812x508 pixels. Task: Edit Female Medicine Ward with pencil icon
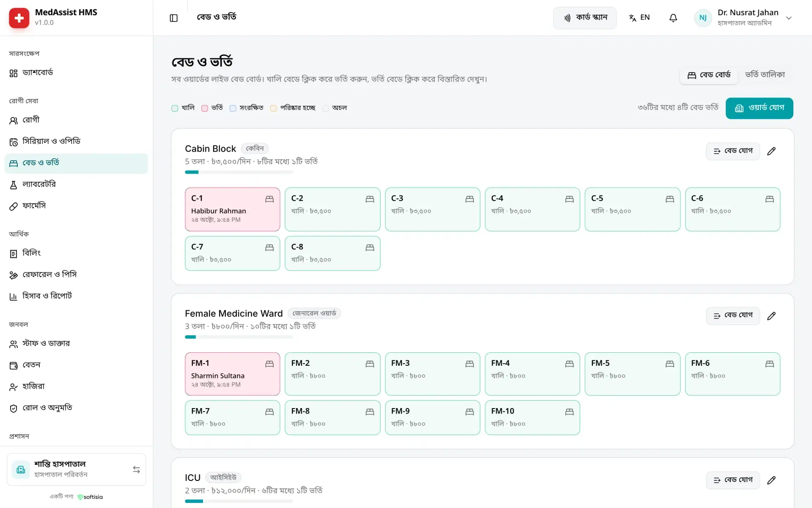point(771,316)
